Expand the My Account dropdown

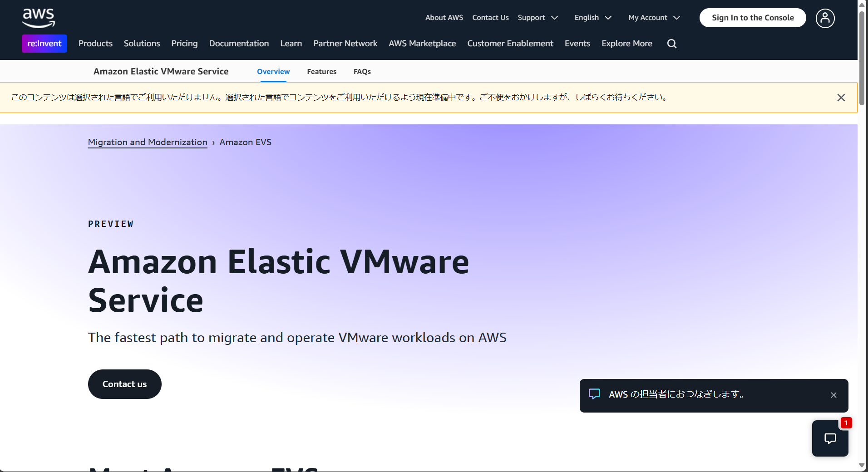653,17
